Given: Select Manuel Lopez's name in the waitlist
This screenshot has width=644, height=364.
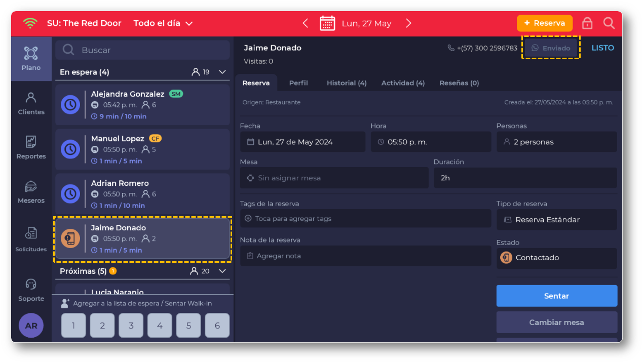Looking at the screenshot, I should [x=118, y=139].
